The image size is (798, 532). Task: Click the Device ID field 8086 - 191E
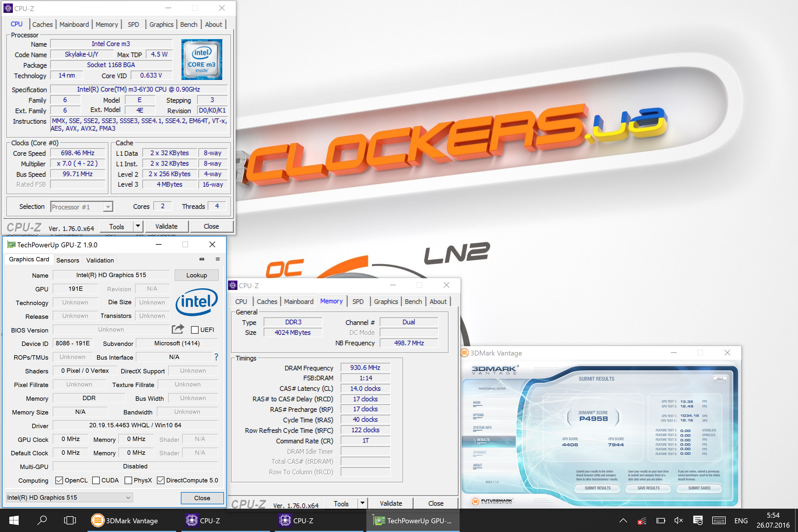(73, 343)
